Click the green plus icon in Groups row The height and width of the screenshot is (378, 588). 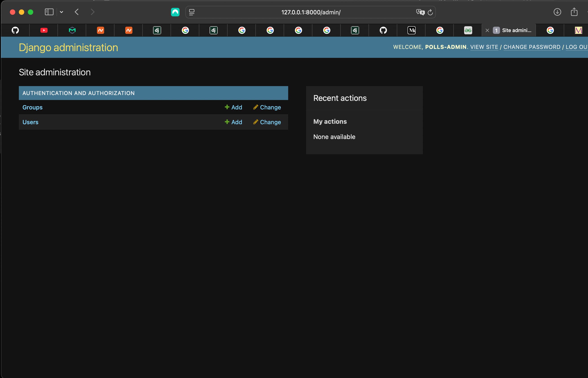point(227,107)
